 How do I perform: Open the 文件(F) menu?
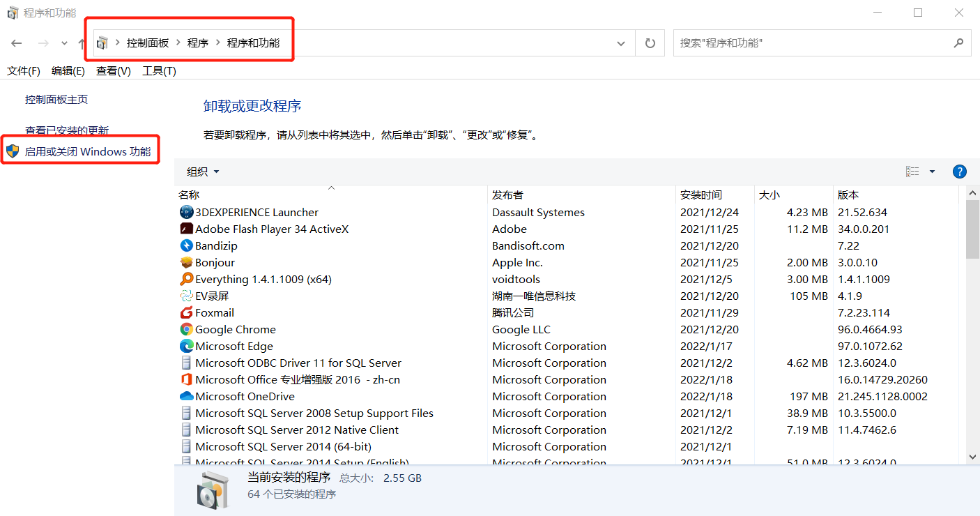[24, 71]
